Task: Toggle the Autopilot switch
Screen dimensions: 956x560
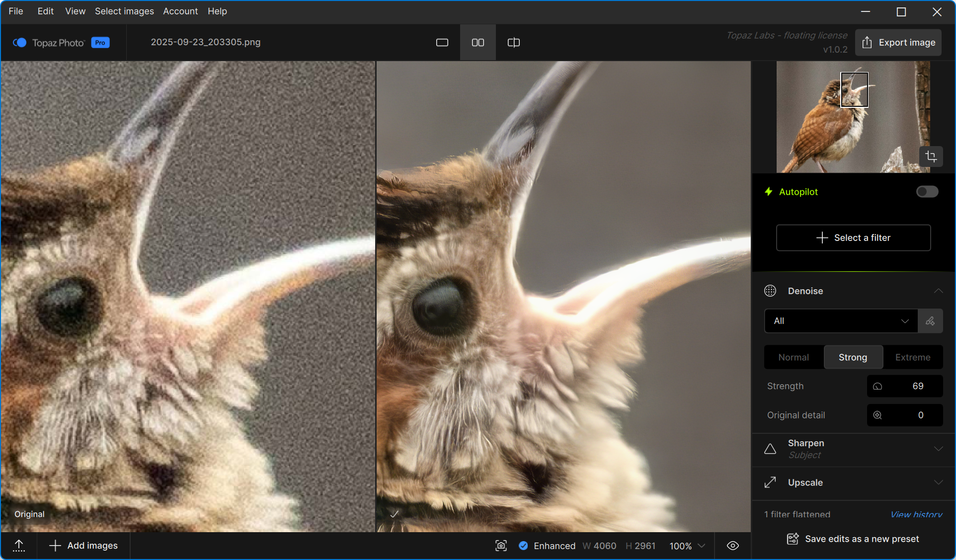Action: pos(927,192)
